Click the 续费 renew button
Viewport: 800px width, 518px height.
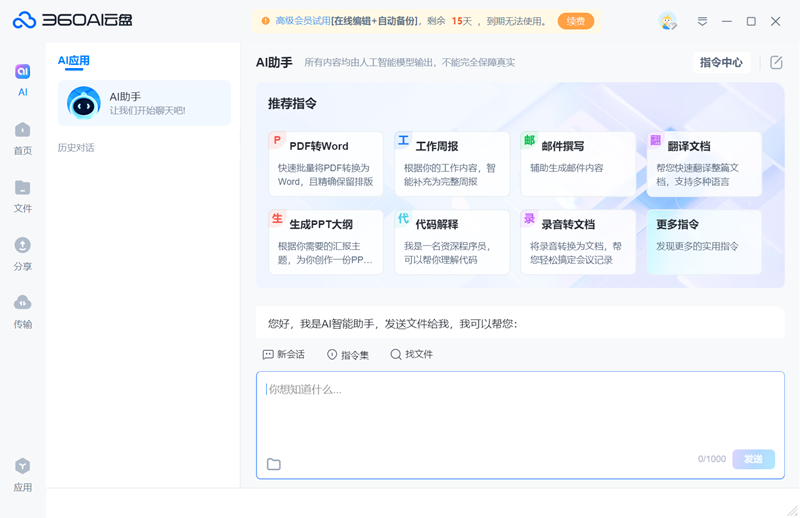click(x=575, y=21)
